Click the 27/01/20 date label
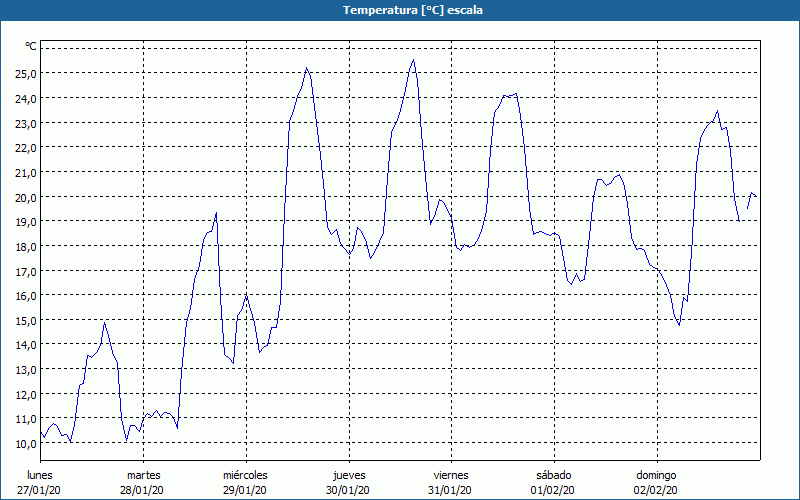Viewport: 800px width, 500px height. pos(39,490)
